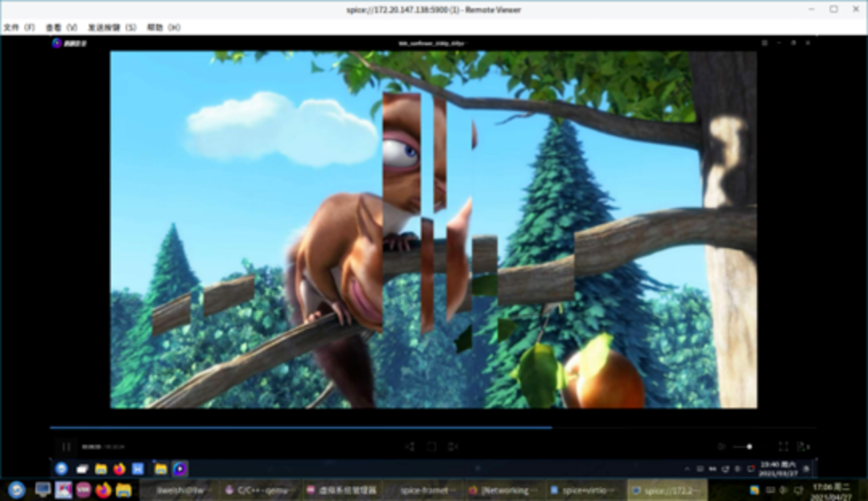Open the blue square app in guest taskbar

(x=138, y=469)
